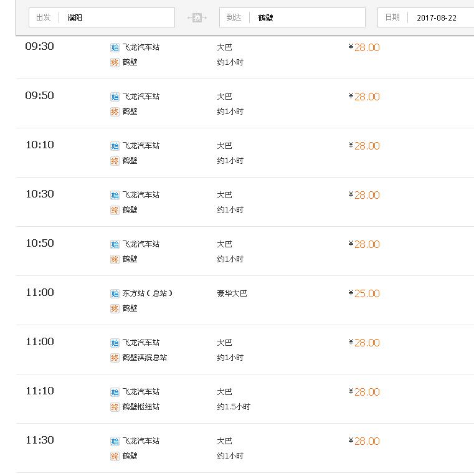Click the 终 icon in the ¥25.00 row
Image resolution: width=474 pixels, height=476 pixels.
click(115, 308)
